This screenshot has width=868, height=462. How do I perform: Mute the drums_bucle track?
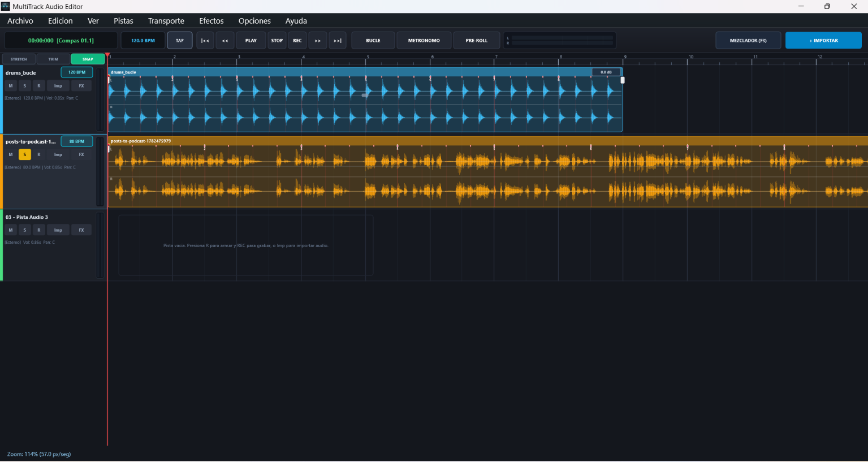click(11, 86)
